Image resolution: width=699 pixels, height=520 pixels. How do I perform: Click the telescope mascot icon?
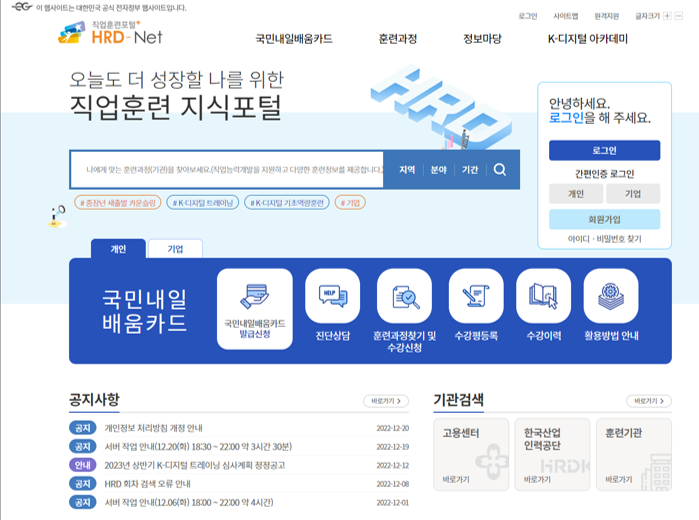[x=57, y=216]
